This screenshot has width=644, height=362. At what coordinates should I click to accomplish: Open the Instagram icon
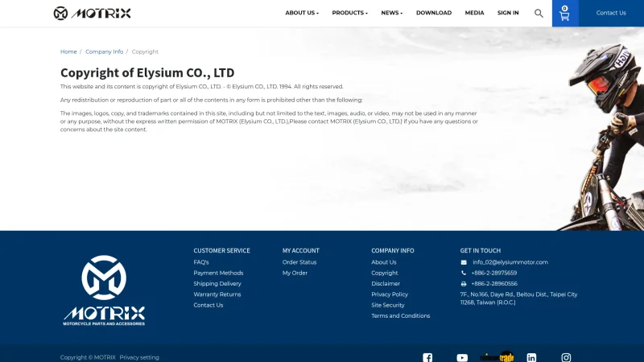(566, 357)
